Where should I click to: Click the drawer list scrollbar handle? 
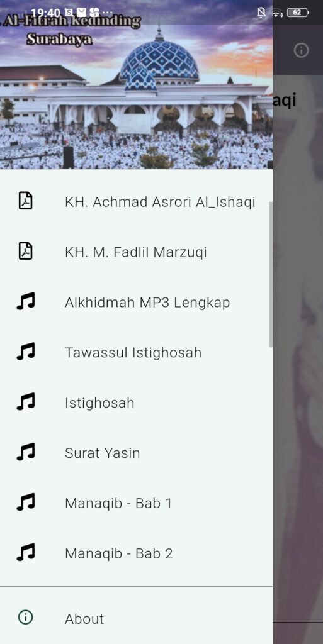point(270,274)
